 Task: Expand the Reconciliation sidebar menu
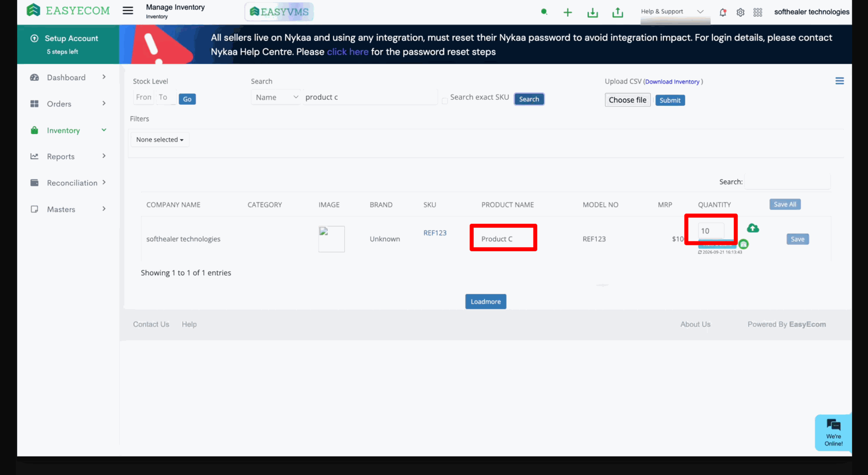pyautogui.click(x=68, y=183)
